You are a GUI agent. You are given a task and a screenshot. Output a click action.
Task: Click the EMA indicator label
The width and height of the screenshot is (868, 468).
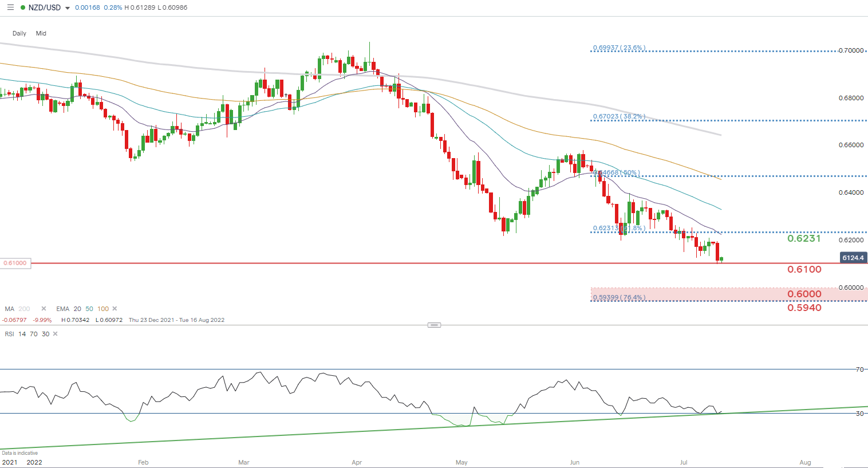click(x=62, y=309)
